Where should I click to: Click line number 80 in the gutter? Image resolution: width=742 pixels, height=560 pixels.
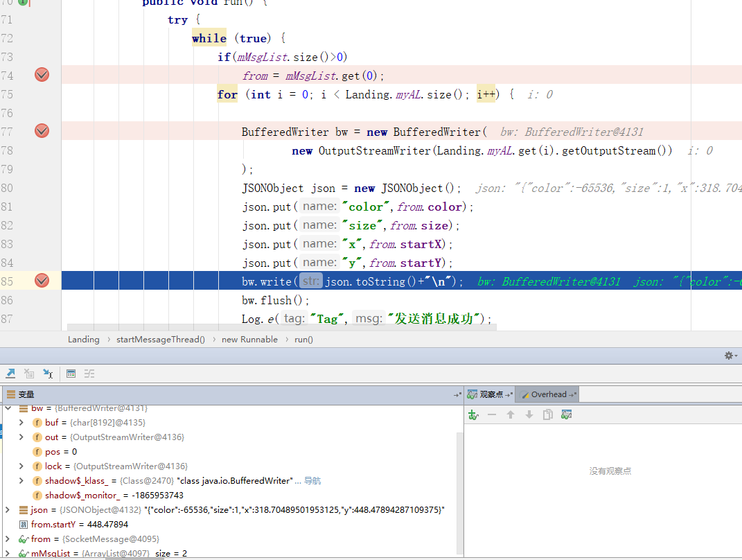pyautogui.click(x=7, y=188)
